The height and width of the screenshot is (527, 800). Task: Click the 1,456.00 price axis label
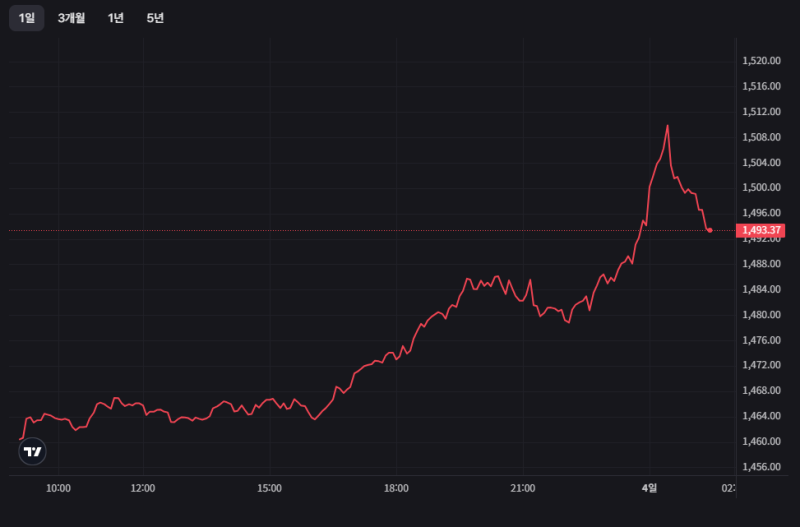[761, 467]
